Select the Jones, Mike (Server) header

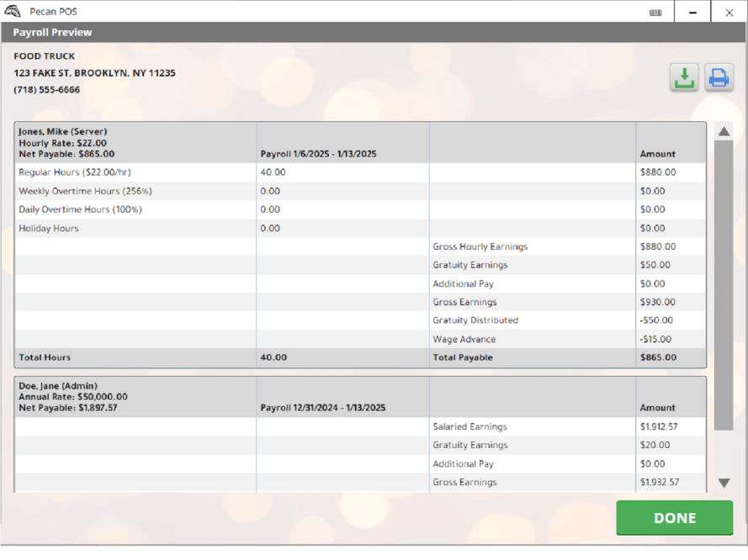click(x=63, y=132)
